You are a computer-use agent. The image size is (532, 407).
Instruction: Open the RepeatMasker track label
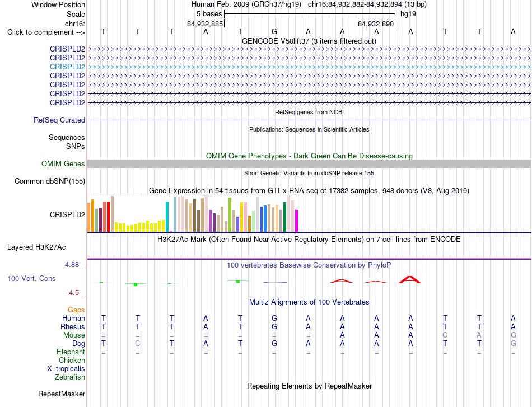click(62, 394)
